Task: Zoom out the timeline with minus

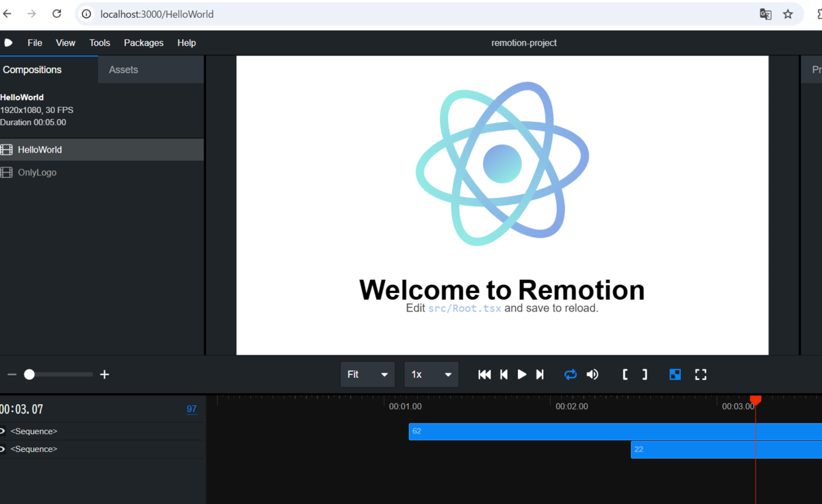Action: [12, 375]
